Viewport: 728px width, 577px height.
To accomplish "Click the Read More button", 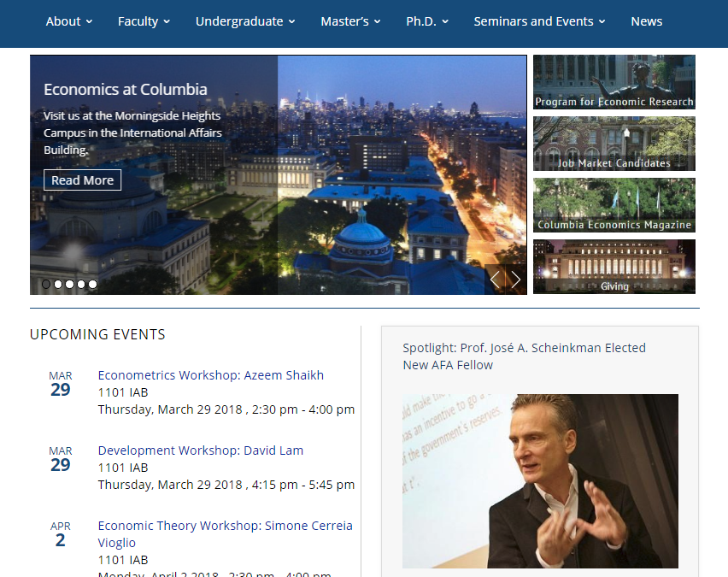I will click(x=82, y=180).
